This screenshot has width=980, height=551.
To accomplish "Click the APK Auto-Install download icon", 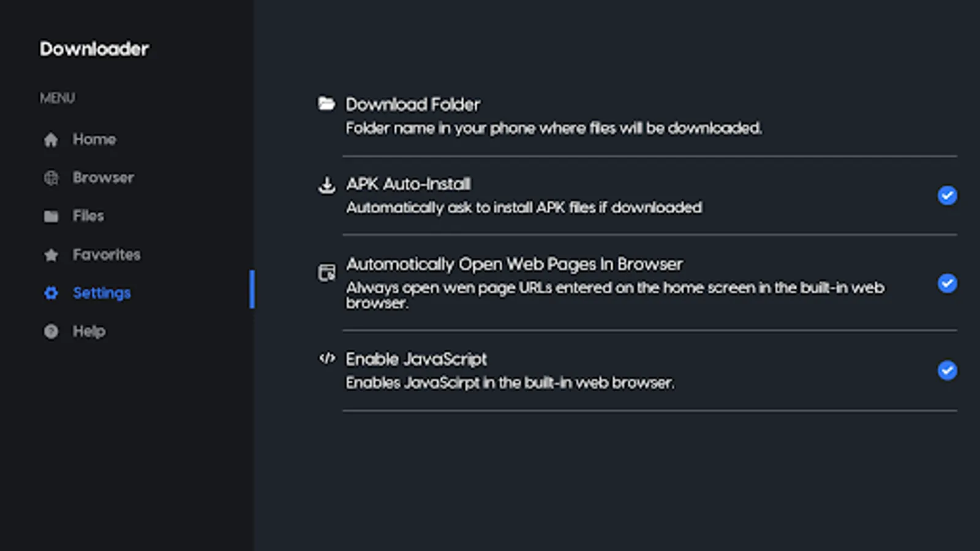I will click(x=326, y=186).
